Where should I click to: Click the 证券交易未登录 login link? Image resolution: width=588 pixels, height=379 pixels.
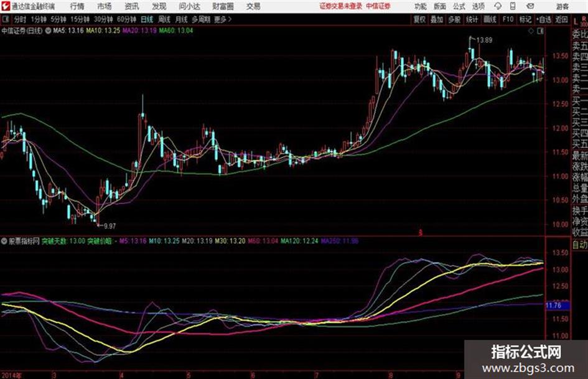(341, 6)
